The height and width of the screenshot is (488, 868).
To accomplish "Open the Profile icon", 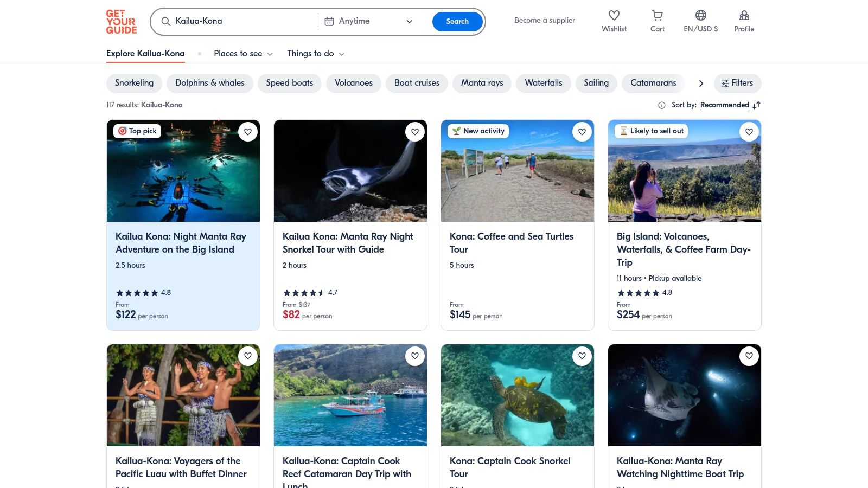I will point(744,16).
